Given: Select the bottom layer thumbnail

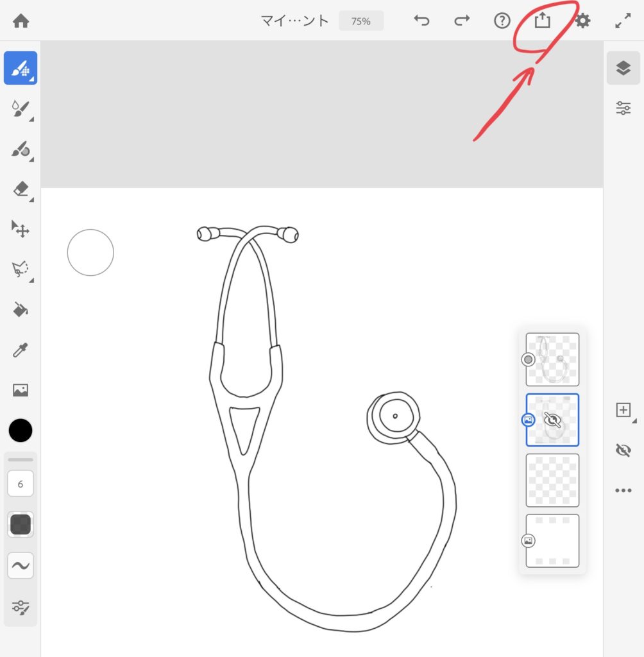Looking at the screenshot, I should pos(552,540).
